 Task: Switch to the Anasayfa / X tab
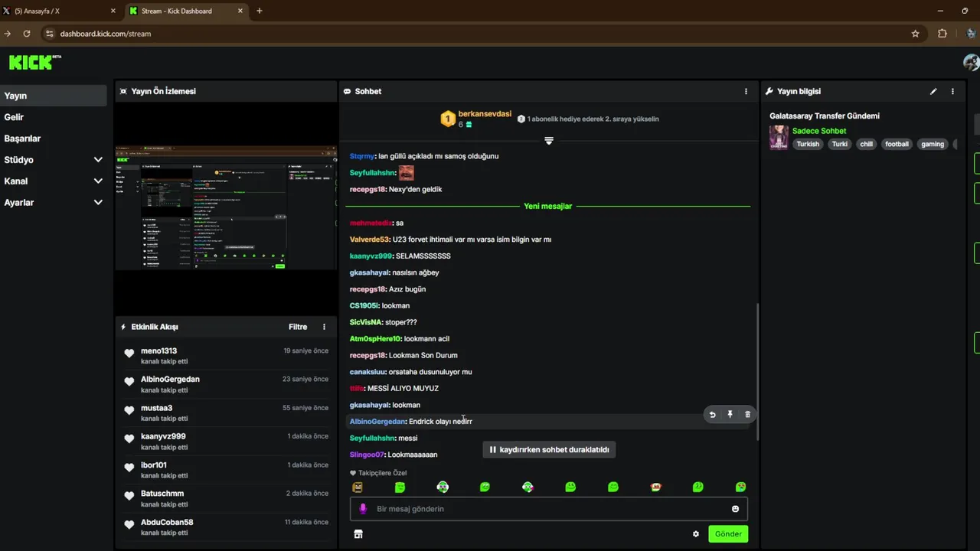[60, 11]
